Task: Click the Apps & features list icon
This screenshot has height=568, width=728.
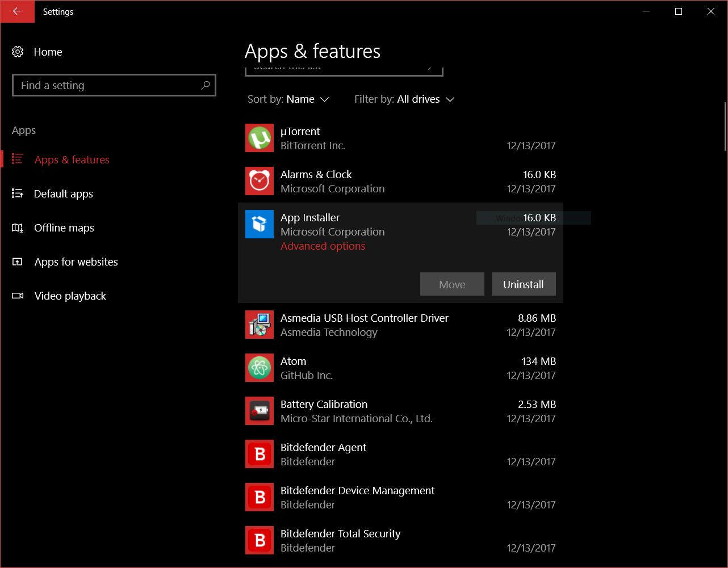Action: coord(18,159)
